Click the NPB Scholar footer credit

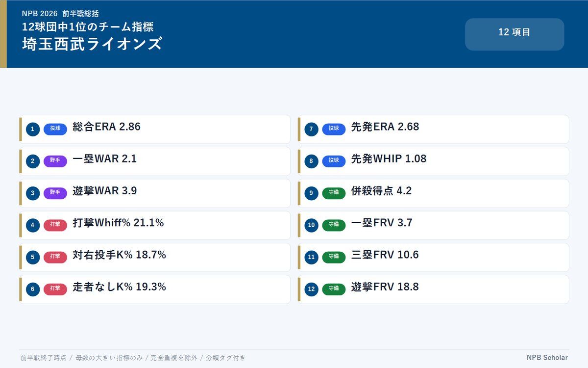547,358
